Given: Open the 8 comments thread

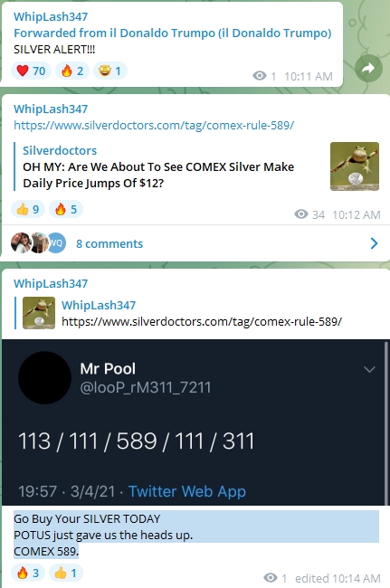Looking at the screenshot, I should (x=109, y=243).
